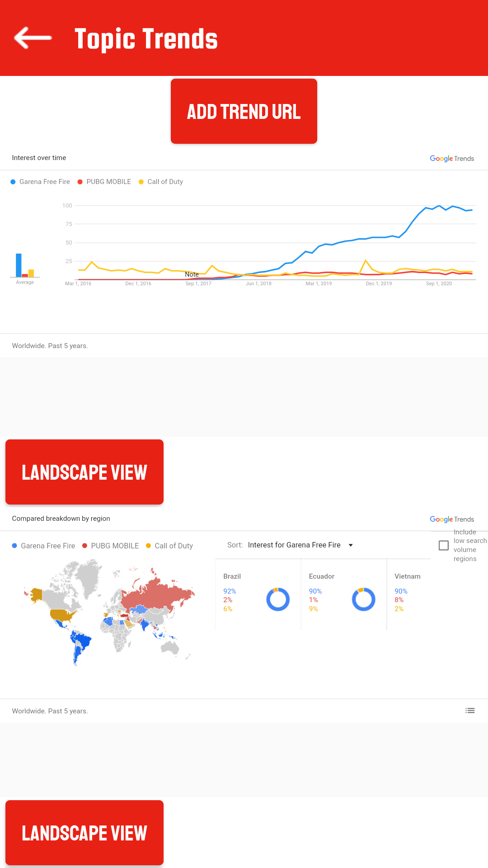Open Google Trends logo above time chart

tap(452, 158)
